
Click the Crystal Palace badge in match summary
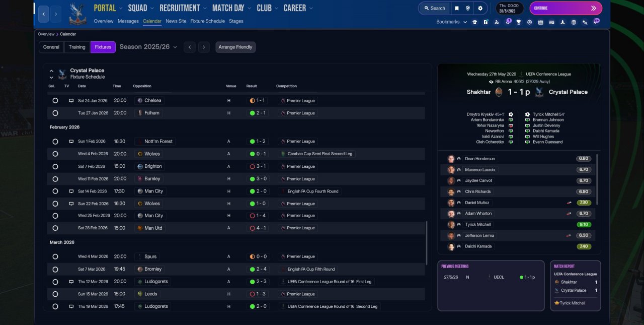(x=539, y=92)
